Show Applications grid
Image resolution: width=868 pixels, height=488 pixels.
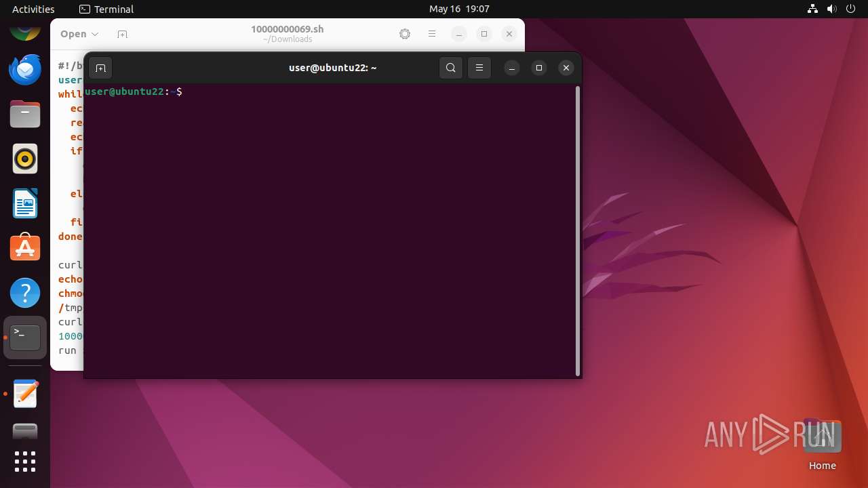(25, 462)
